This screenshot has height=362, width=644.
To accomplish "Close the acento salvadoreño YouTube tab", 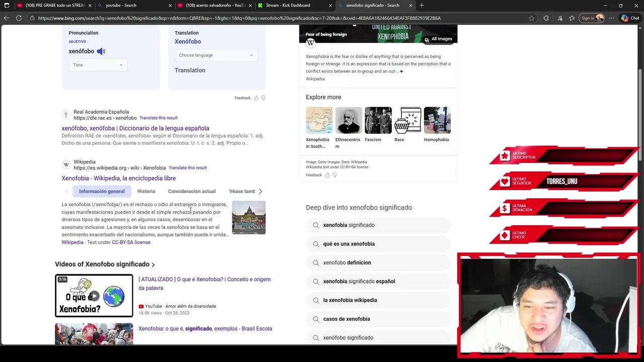I will click(x=250, y=6).
